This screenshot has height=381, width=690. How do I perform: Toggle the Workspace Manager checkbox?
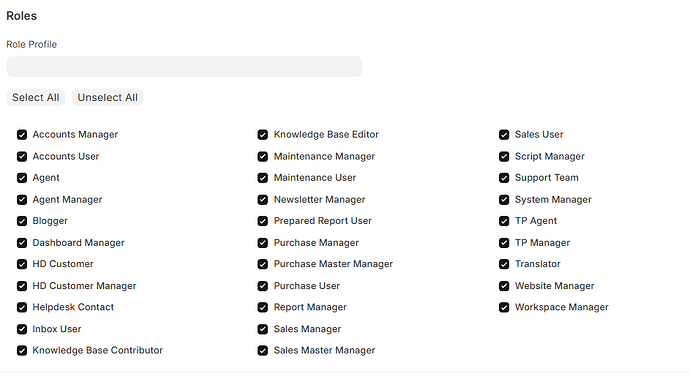[504, 307]
